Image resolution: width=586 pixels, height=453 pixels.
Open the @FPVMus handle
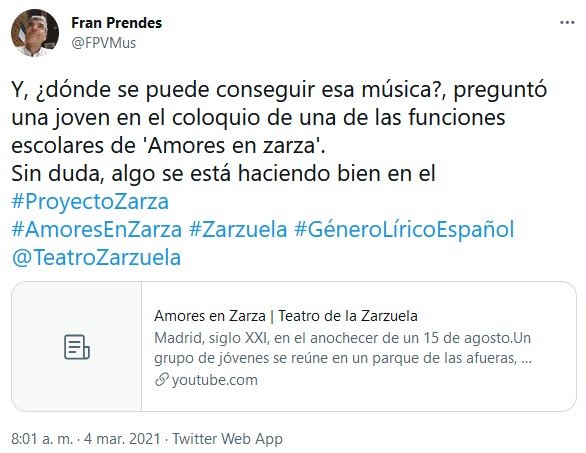click(104, 43)
